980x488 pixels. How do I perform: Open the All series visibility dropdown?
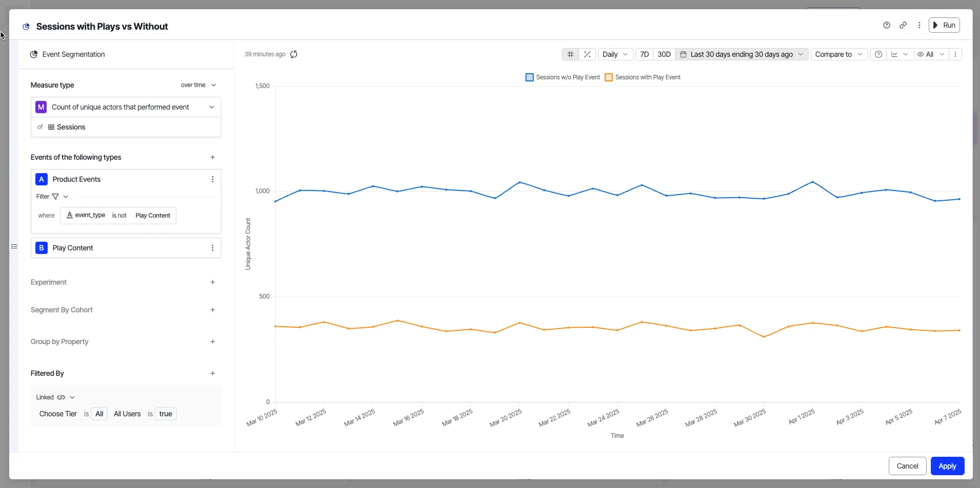click(931, 54)
